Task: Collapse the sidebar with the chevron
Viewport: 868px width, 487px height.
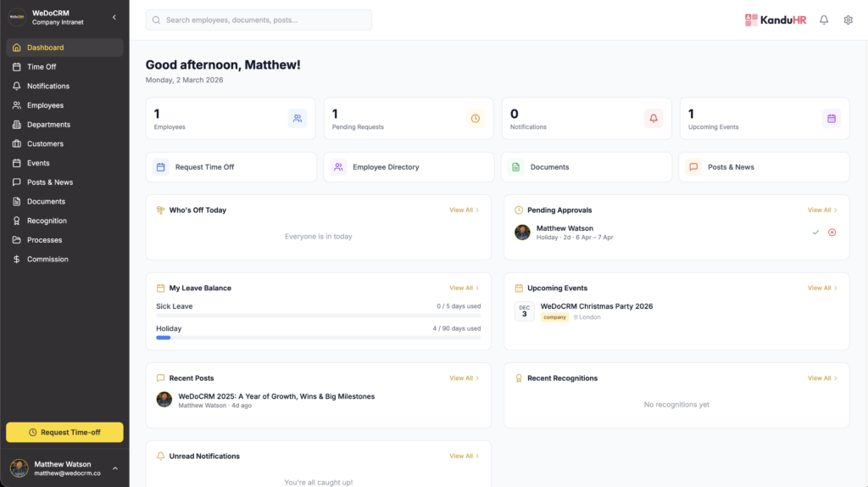Action: [x=114, y=17]
